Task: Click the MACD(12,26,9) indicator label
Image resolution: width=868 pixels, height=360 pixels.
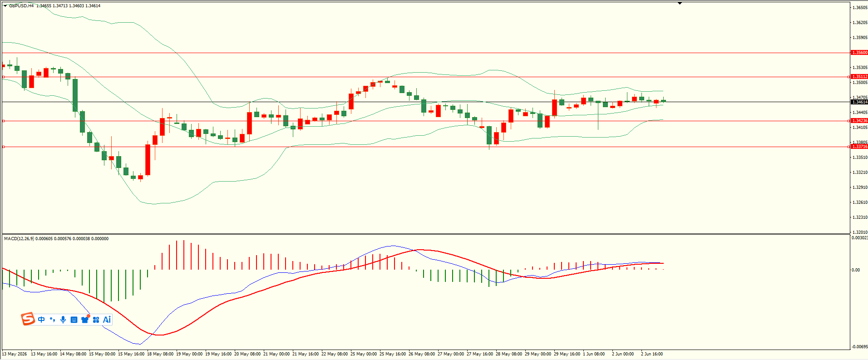Action: point(19,239)
